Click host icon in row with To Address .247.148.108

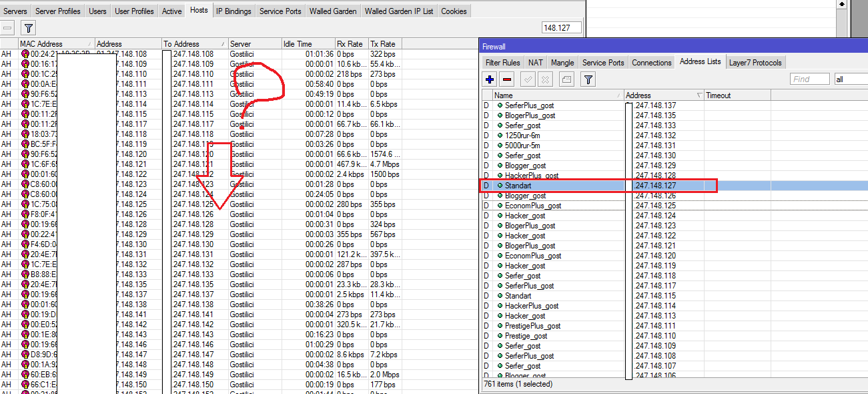click(x=25, y=54)
